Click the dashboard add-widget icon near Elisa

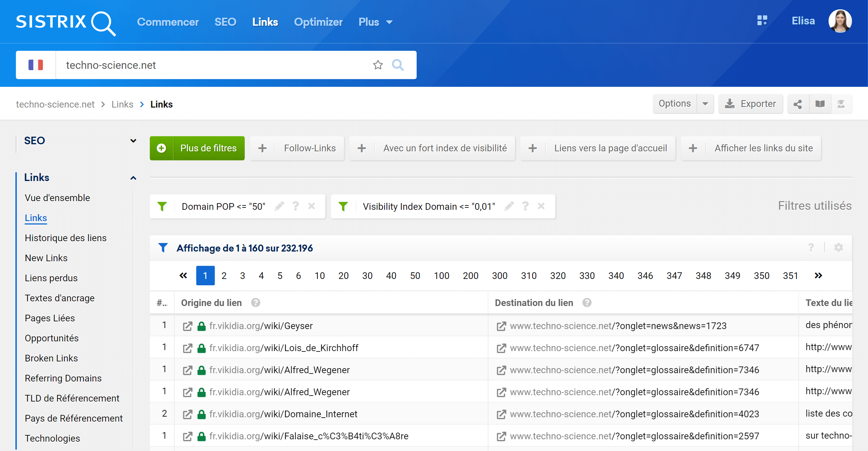[762, 21]
